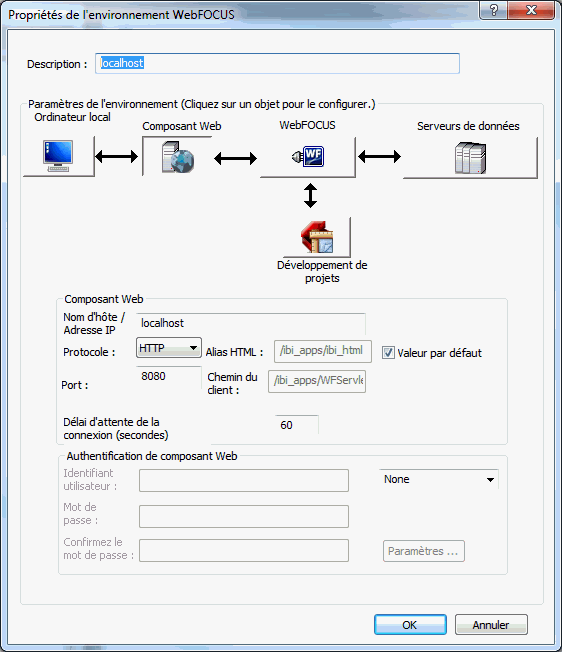Click the OK button
The width and height of the screenshot is (562, 652).
[x=410, y=625]
